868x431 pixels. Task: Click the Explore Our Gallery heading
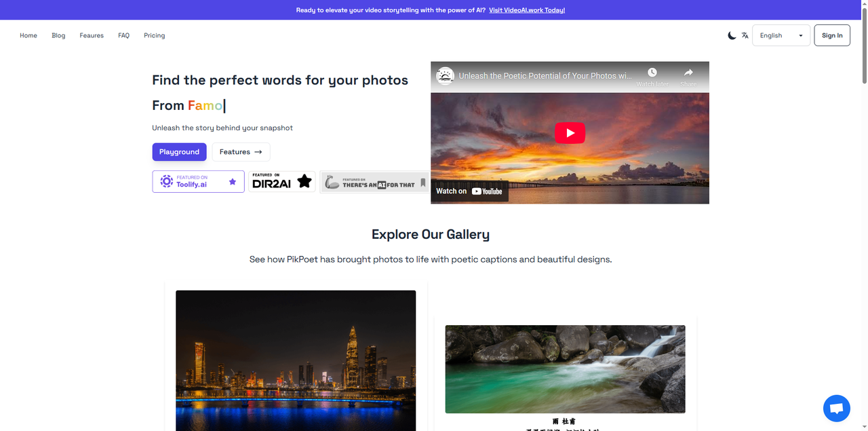[431, 234]
